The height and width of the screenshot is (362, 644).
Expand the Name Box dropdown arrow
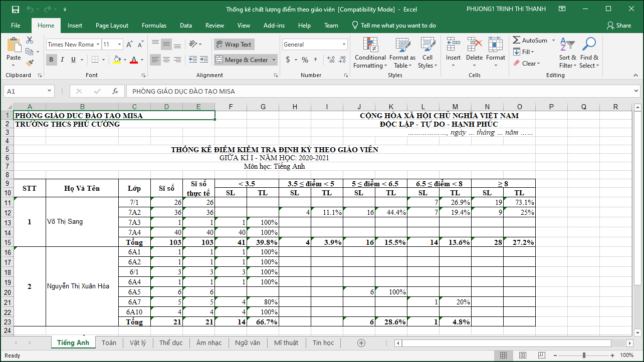(49, 91)
